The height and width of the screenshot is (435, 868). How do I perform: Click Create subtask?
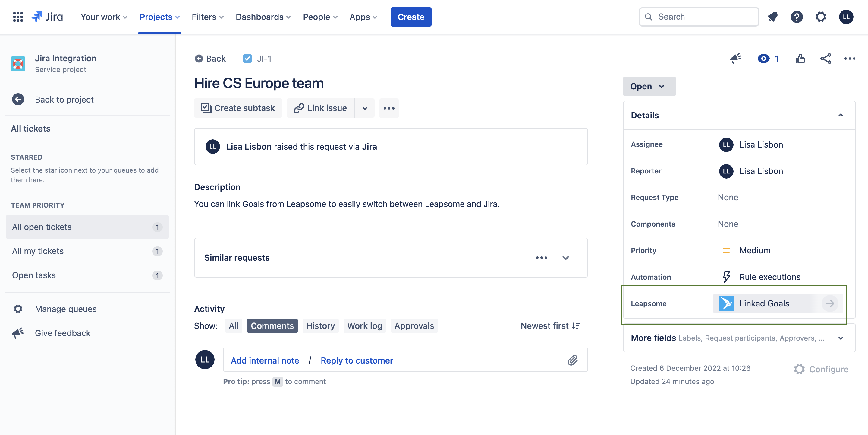[238, 108]
